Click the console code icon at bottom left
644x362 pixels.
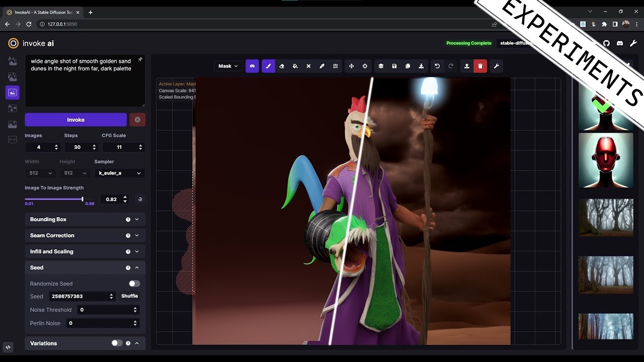point(8,347)
